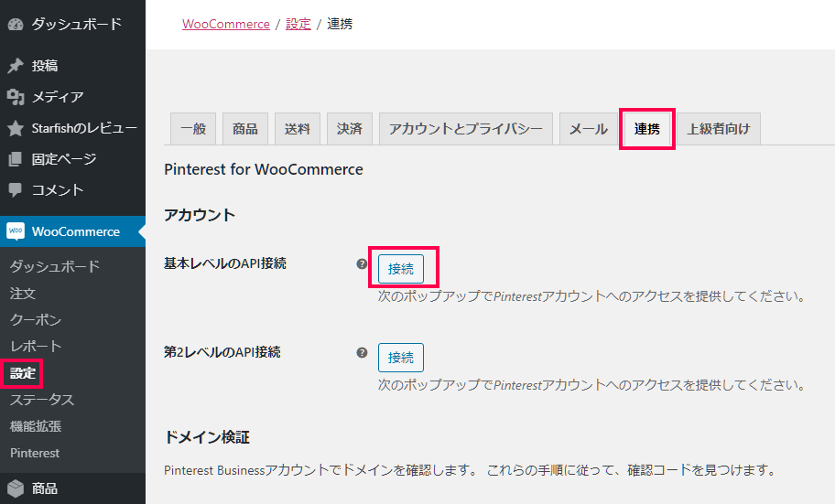Open the 注文 submenu item

pyautogui.click(x=22, y=294)
